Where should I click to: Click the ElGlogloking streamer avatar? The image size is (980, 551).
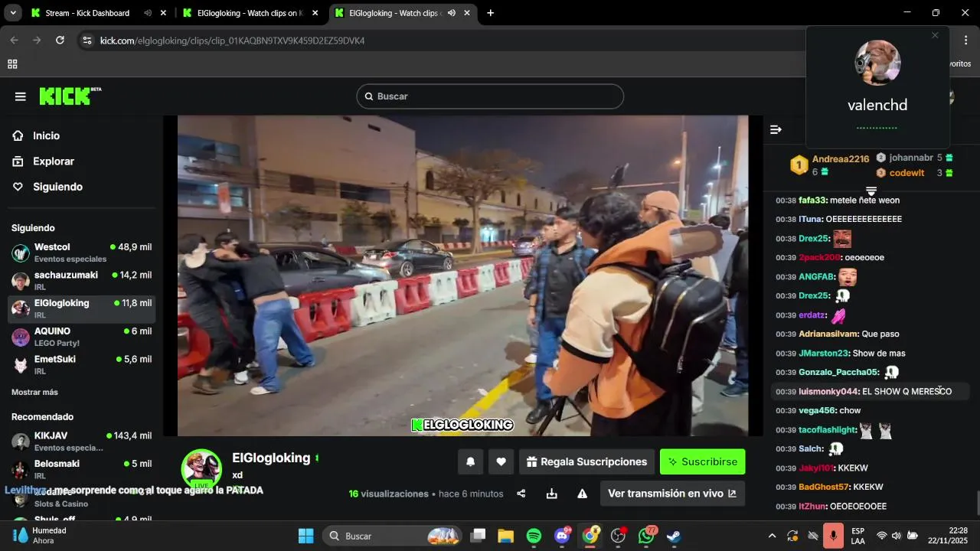[x=201, y=468]
